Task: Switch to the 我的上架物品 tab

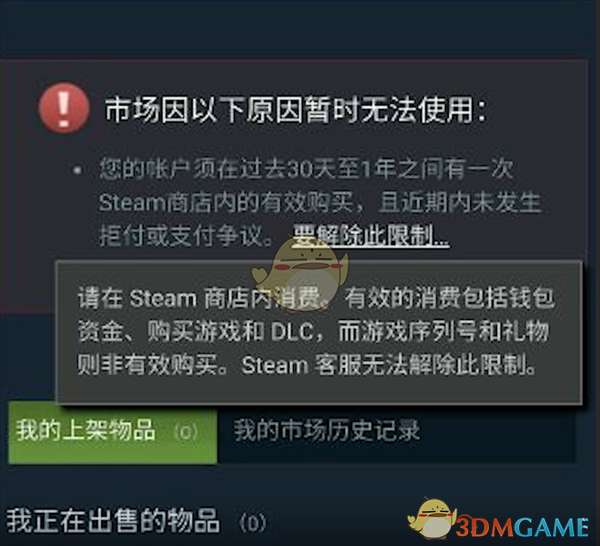Action: (x=112, y=432)
